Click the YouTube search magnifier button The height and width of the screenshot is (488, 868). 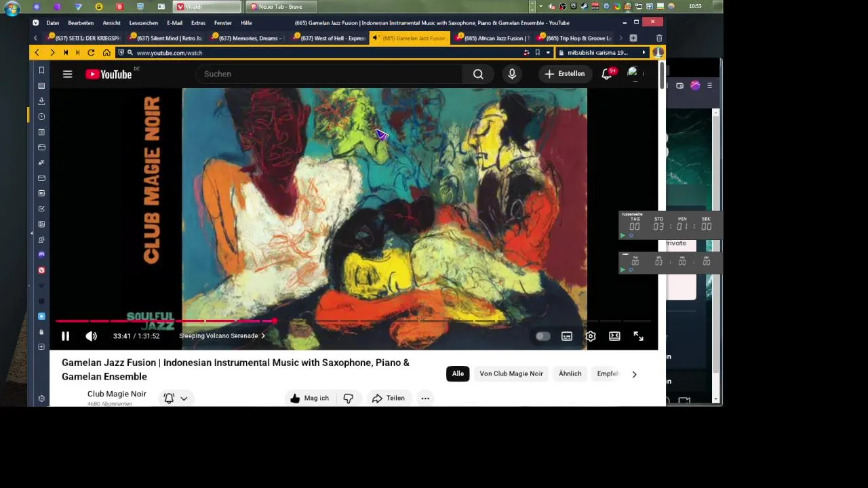[x=478, y=74]
